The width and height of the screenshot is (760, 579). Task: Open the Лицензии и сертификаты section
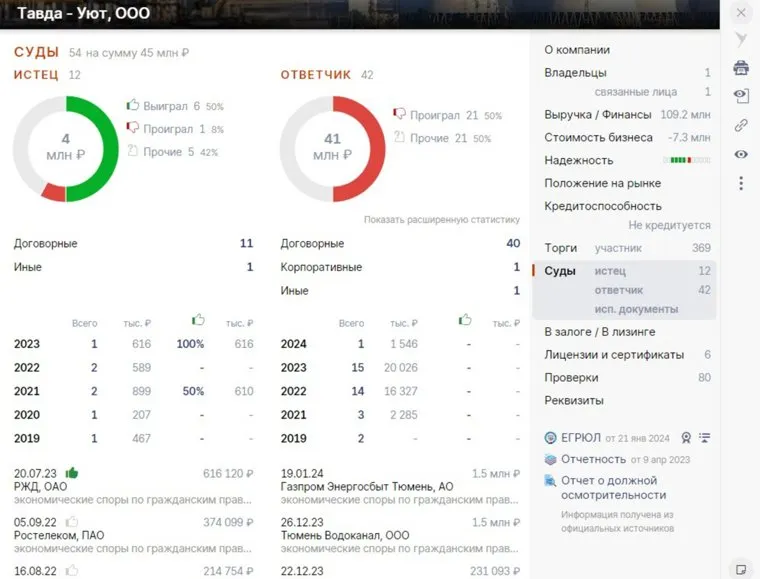pos(614,355)
